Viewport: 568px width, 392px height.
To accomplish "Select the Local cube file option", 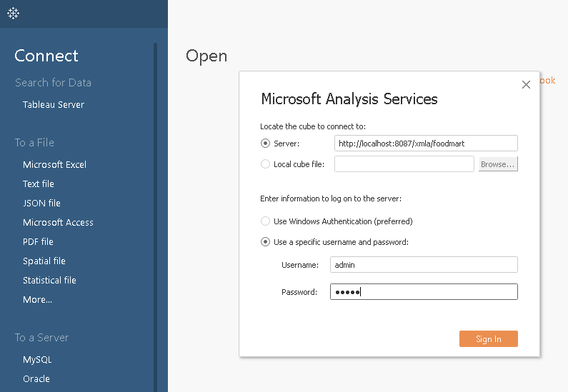I will pyautogui.click(x=265, y=164).
